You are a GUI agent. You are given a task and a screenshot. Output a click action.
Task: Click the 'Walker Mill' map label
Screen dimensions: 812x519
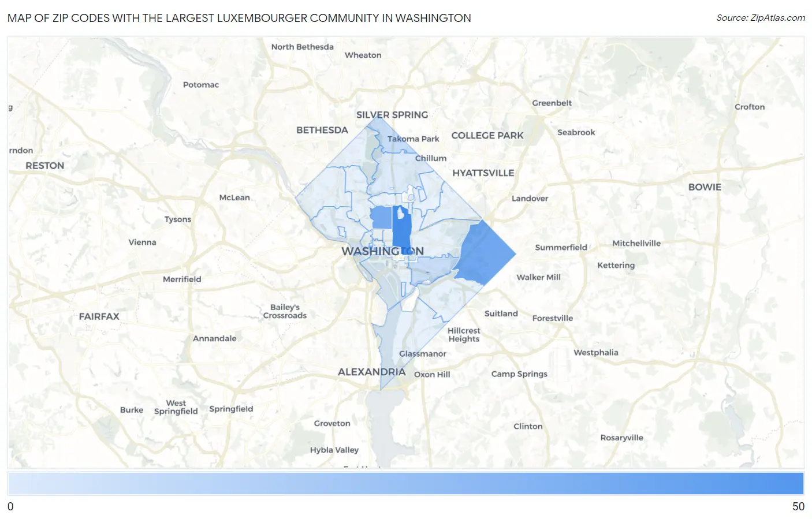point(539,278)
